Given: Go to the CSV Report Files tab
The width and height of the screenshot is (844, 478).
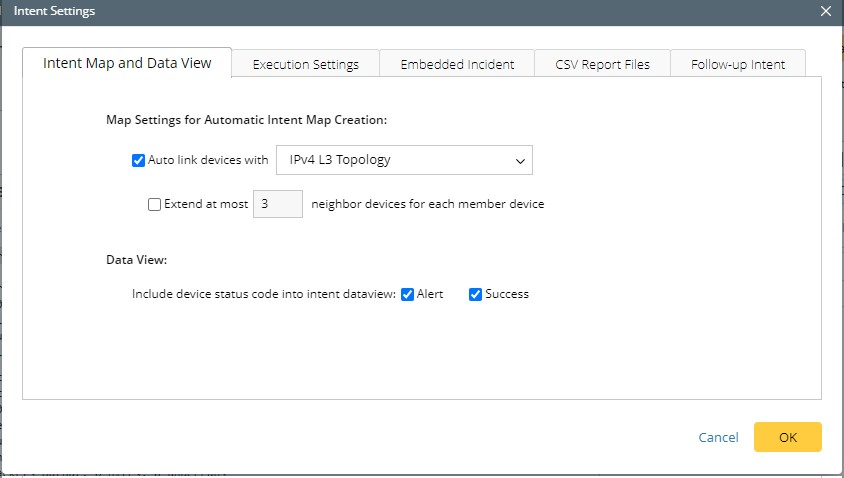Looking at the screenshot, I should (602, 64).
